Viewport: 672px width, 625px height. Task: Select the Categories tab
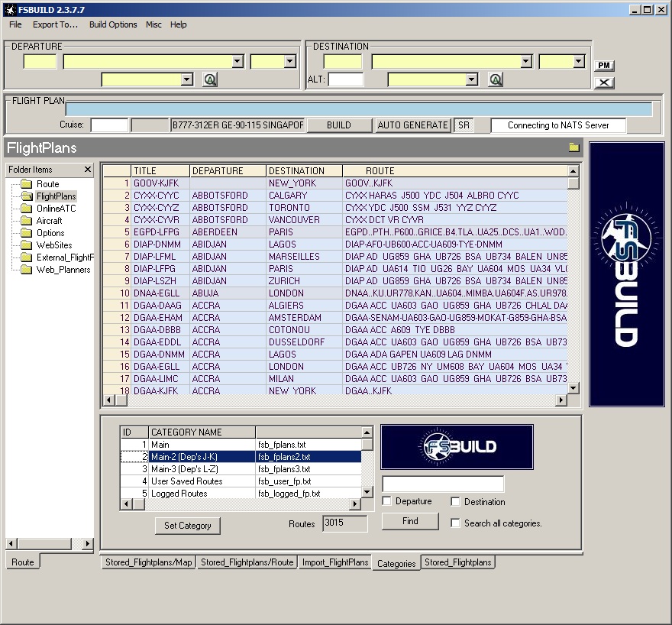pyautogui.click(x=396, y=563)
